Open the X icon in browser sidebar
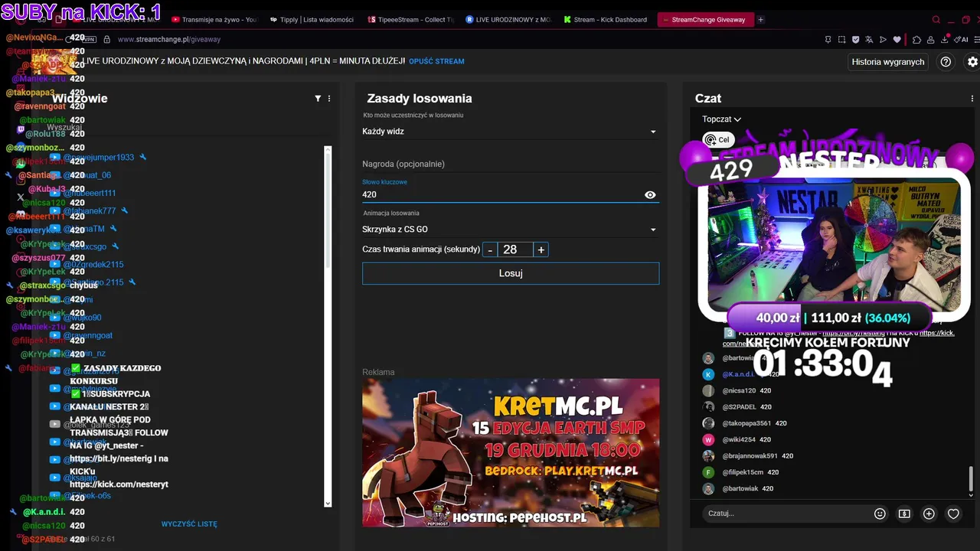980x551 pixels. click(x=20, y=197)
